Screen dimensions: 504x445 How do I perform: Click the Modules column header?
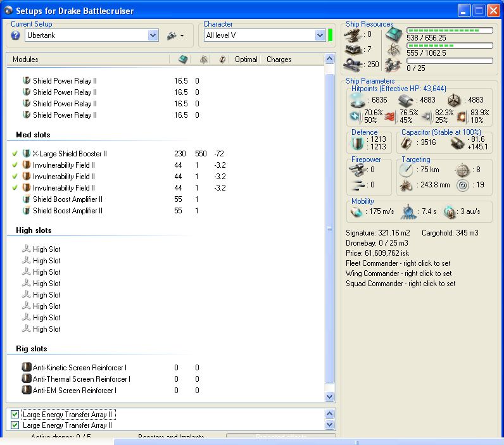25,60
